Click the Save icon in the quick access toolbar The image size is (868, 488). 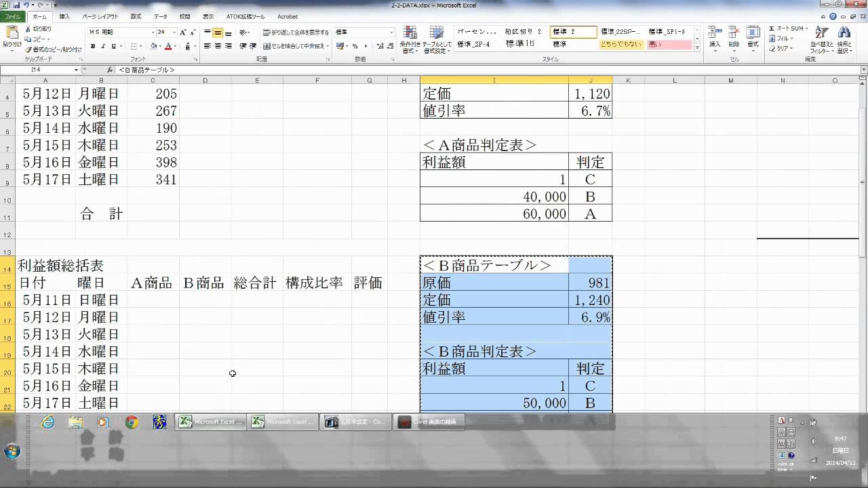(15, 5)
